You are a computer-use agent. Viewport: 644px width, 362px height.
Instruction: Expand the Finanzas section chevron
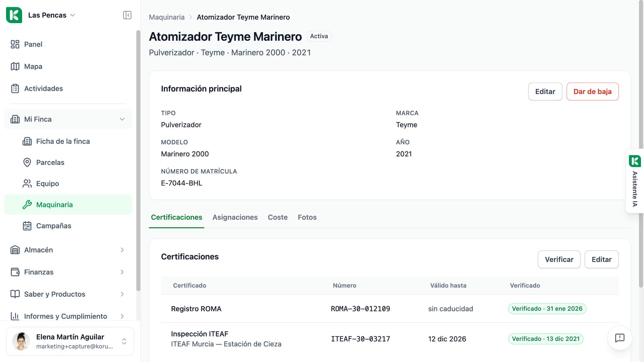click(122, 272)
